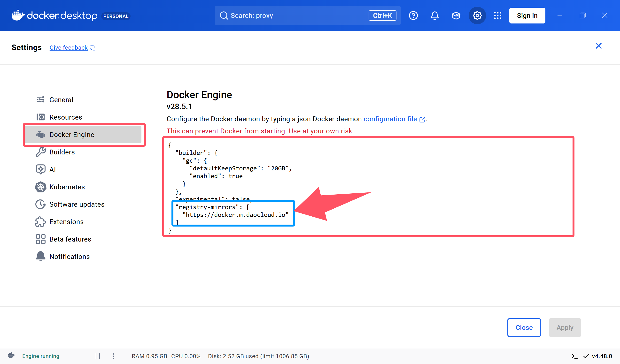Open the notifications bell in header
This screenshot has width=620, height=364.
point(434,15)
